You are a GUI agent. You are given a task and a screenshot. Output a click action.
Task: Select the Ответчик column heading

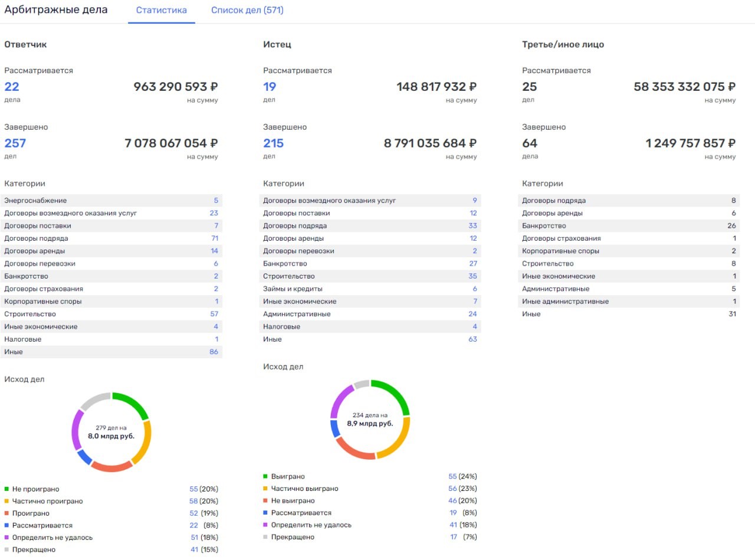pyautogui.click(x=25, y=45)
